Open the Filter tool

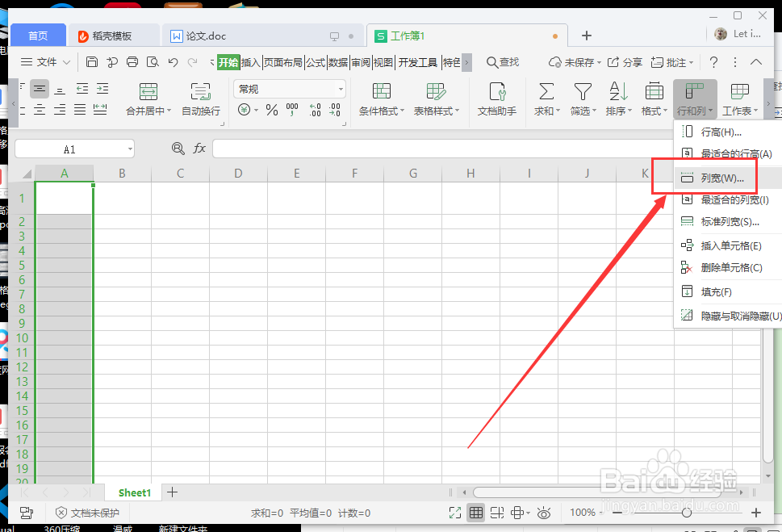(583, 98)
